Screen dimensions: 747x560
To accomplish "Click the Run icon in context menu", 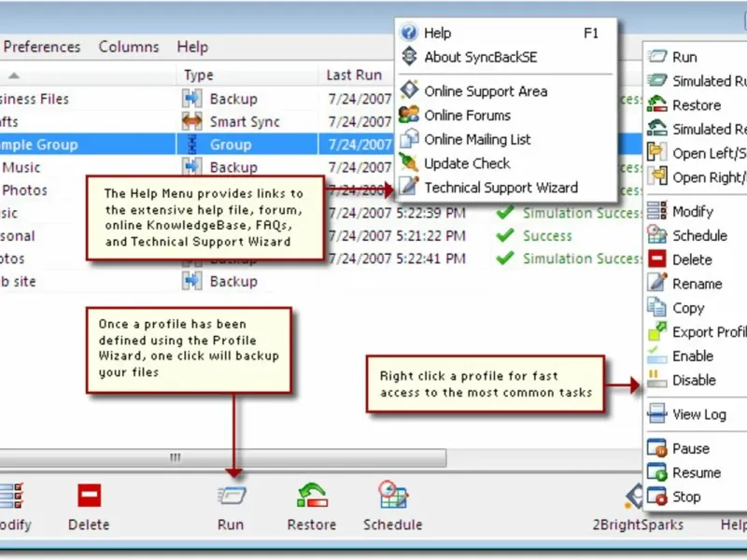I will click(x=657, y=57).
